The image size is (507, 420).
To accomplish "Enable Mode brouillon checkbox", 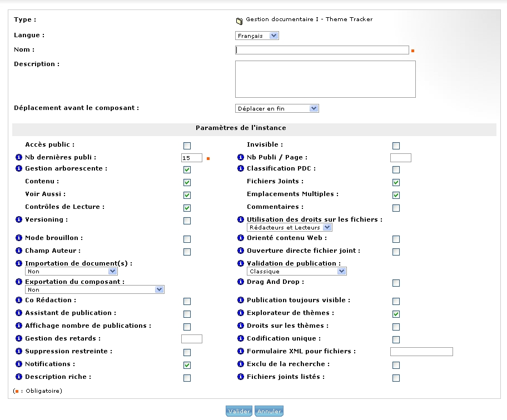I will pyautogui.click(x=187, y=239).
